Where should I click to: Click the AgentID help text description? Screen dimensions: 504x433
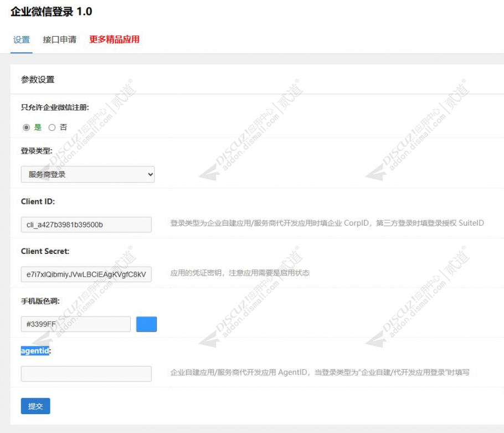[x=320, y=372]
